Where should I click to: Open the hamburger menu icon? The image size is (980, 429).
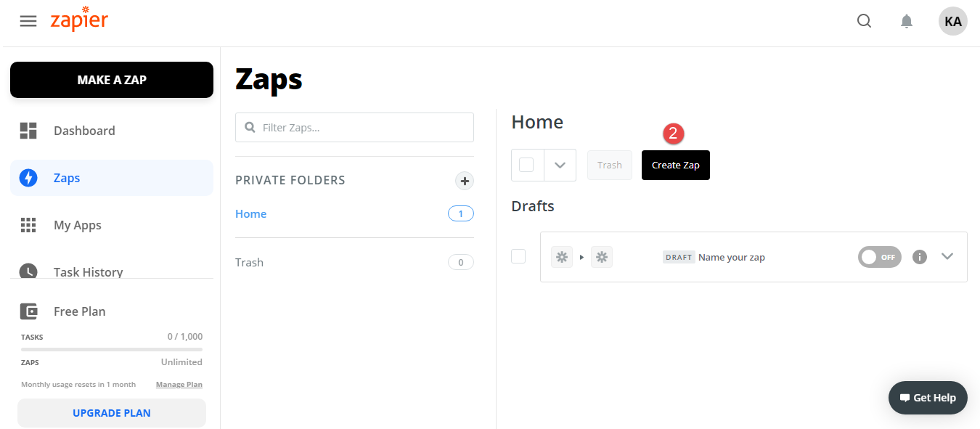pyautogui.click(x=28, y=21)
